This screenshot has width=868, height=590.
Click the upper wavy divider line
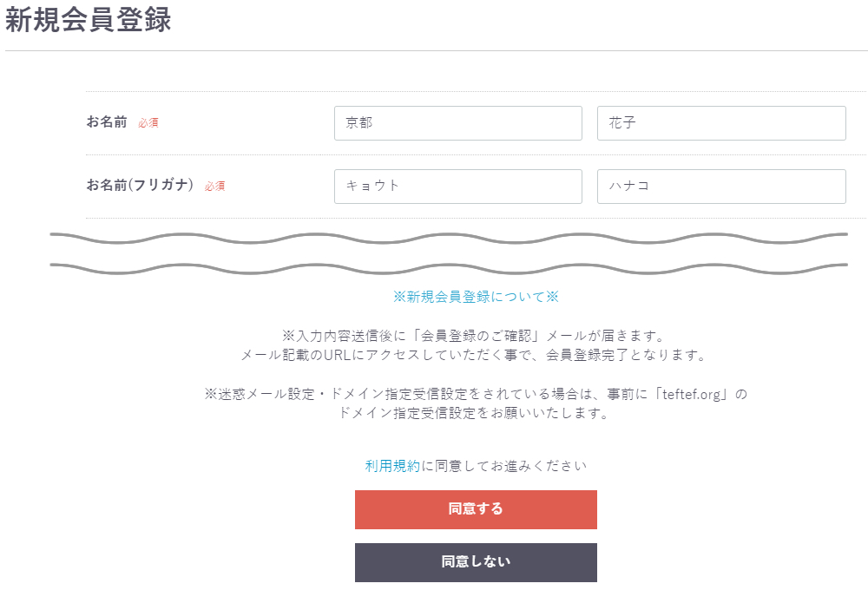449,236
